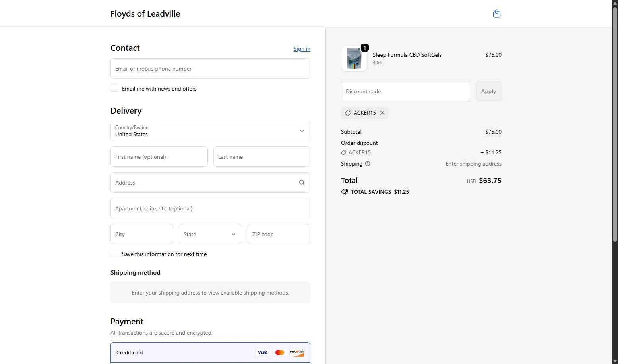
Task: Click the $63.75 total amount
Action: click(x=490, y=181)
